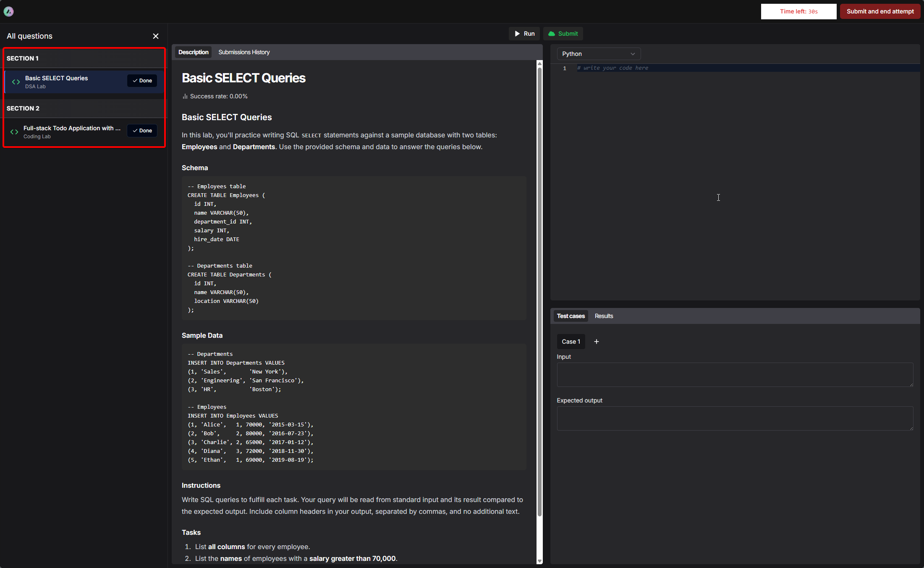Click into the Expected output field
The height and width of the screenshot is (568, 924).
735,418
